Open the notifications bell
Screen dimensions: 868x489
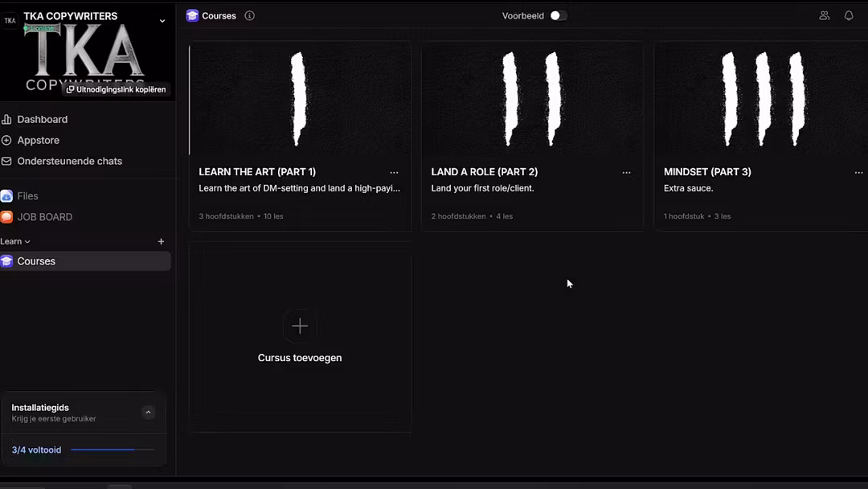tap(848, 15)
